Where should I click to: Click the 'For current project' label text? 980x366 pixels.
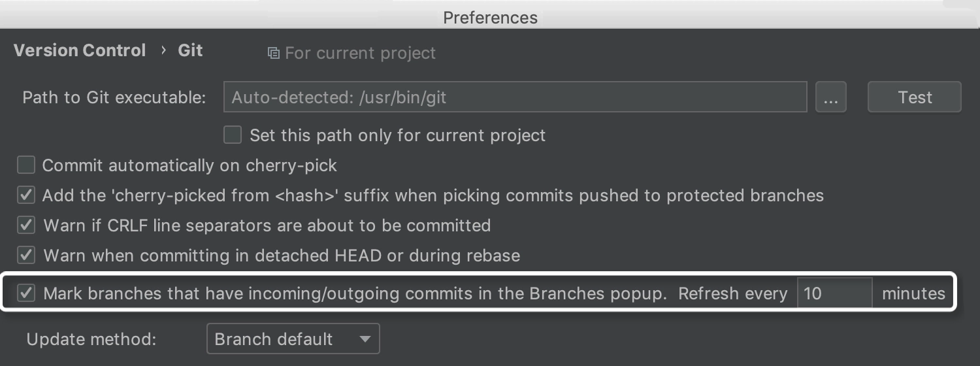point(361,53)
